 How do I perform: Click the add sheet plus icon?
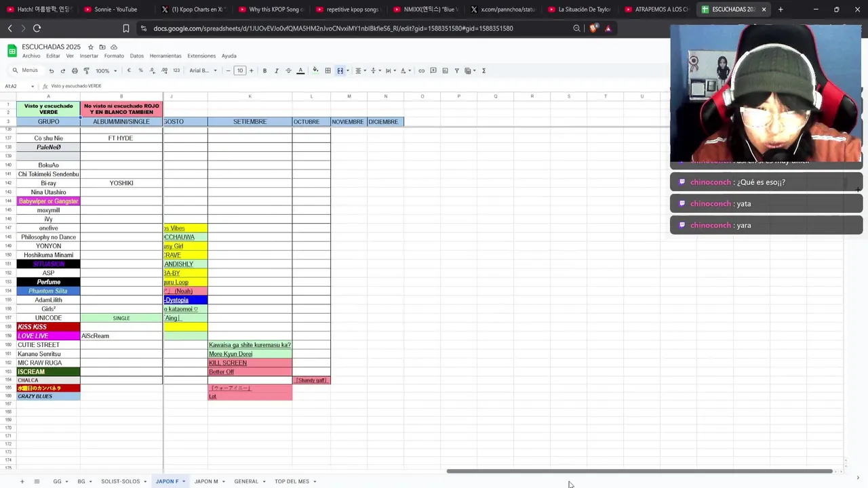[x=22, y=481]
